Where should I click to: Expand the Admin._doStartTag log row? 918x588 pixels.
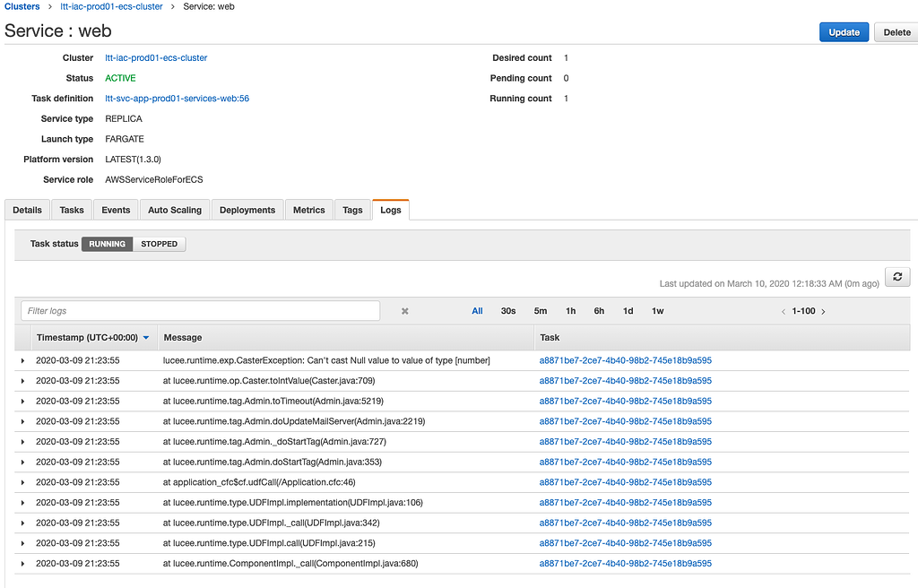click(x=22, y=442)
